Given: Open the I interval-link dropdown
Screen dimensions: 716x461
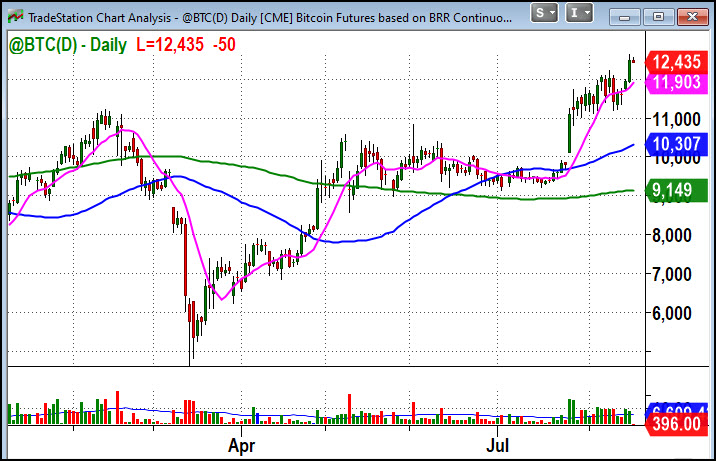Looking at the screenshot, I should (579, 13).
